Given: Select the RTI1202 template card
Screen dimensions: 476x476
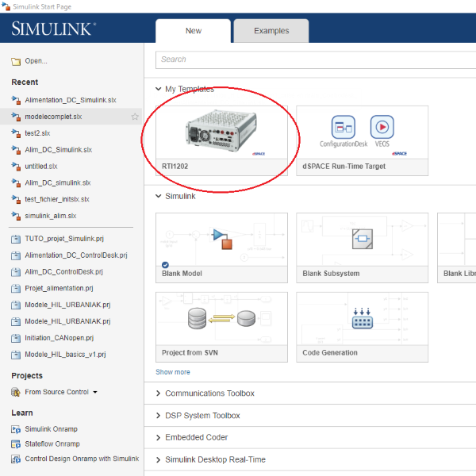Looking at the screenshot, I should point(221,141).
